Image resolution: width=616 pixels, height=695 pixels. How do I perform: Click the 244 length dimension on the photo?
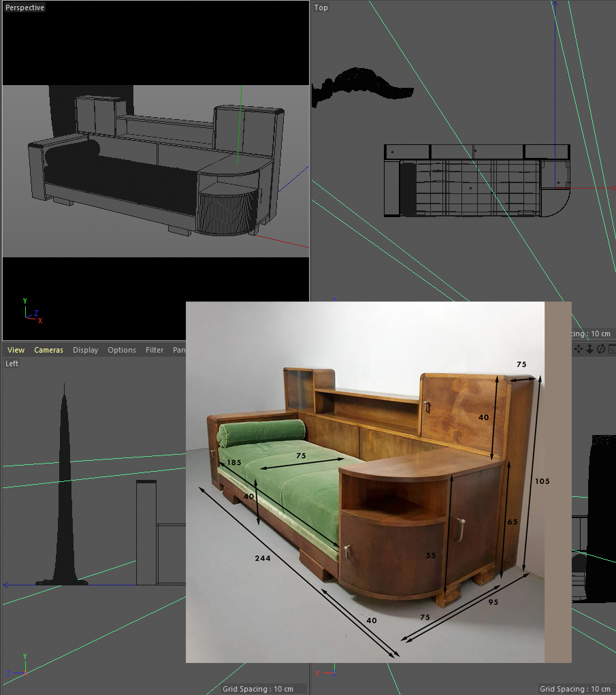[262, 558]
